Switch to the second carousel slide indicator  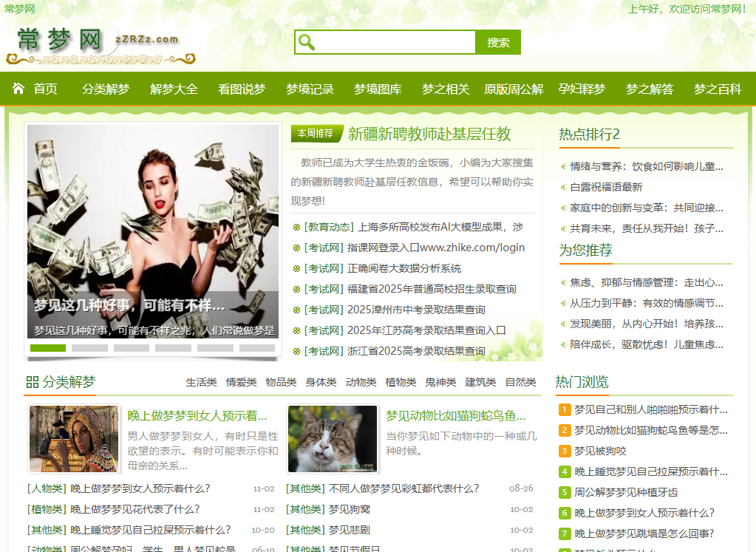(89, 348)
